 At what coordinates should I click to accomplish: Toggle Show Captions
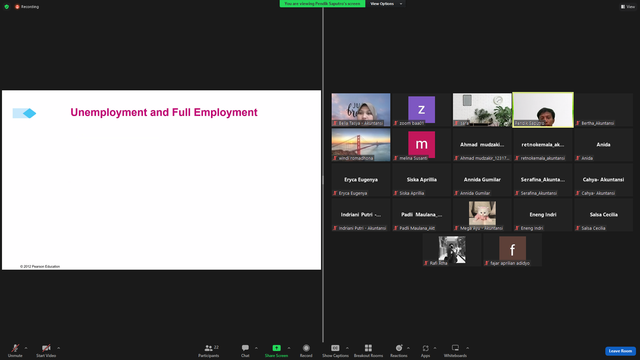click(x=335, y=350)
